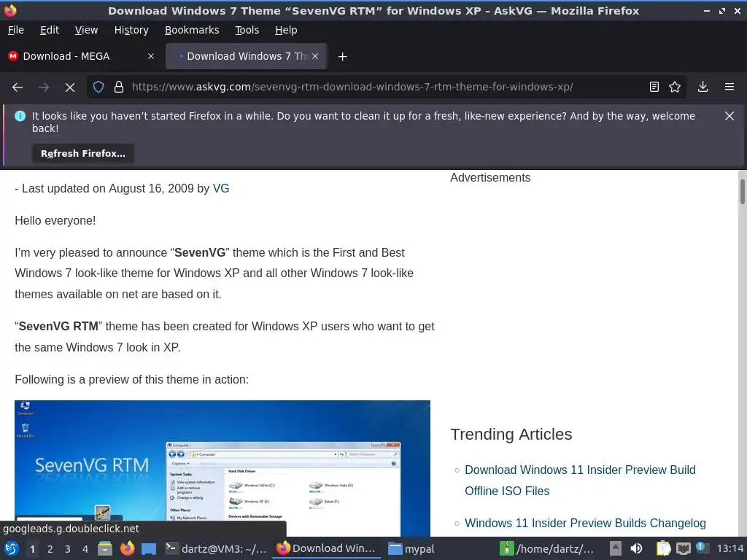Close the Download Windows 7 Theme tab
This screenshot has width=747, height=560.
(315, 56)
